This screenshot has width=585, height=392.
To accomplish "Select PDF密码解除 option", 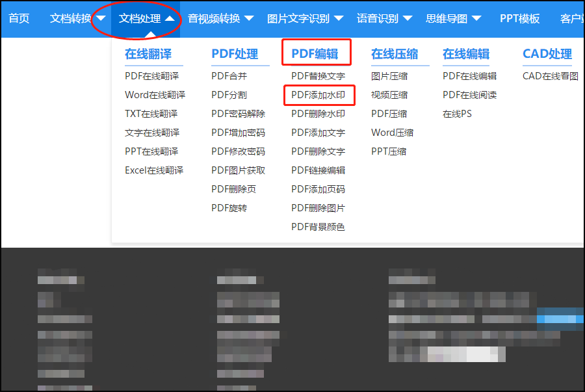I will point(238,114).
